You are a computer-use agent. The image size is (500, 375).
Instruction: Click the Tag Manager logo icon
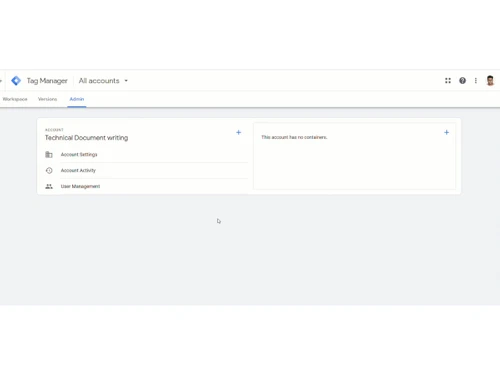pos(16,81)
